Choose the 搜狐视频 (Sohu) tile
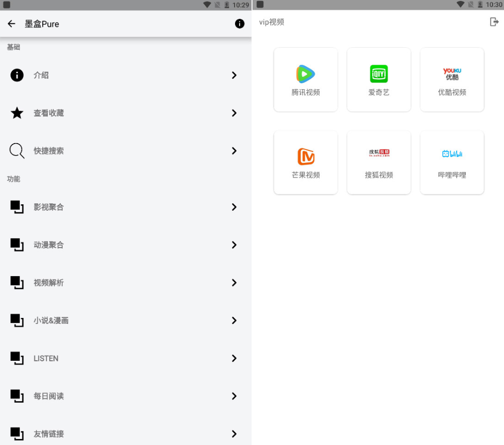 pos(378,162)
